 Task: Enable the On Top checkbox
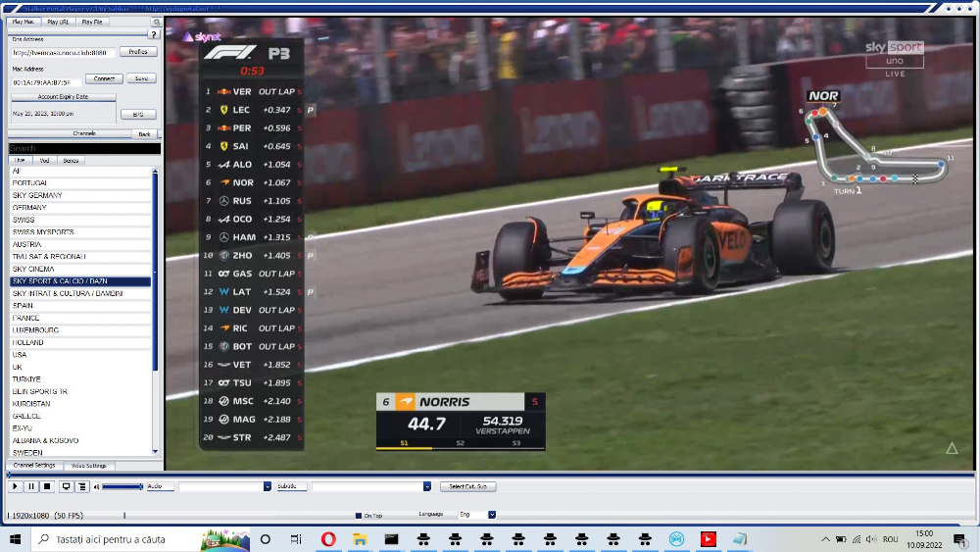(358, 516)
